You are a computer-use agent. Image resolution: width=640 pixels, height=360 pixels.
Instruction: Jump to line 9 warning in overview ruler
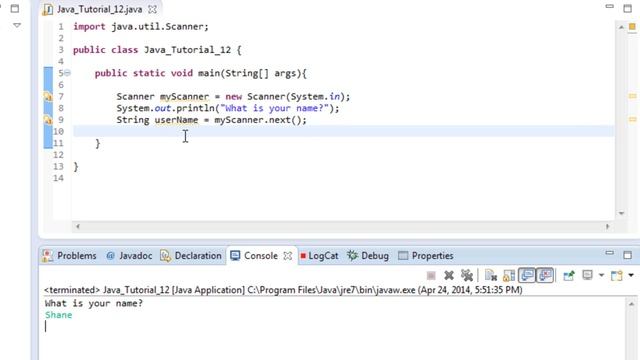click(633, 120)
